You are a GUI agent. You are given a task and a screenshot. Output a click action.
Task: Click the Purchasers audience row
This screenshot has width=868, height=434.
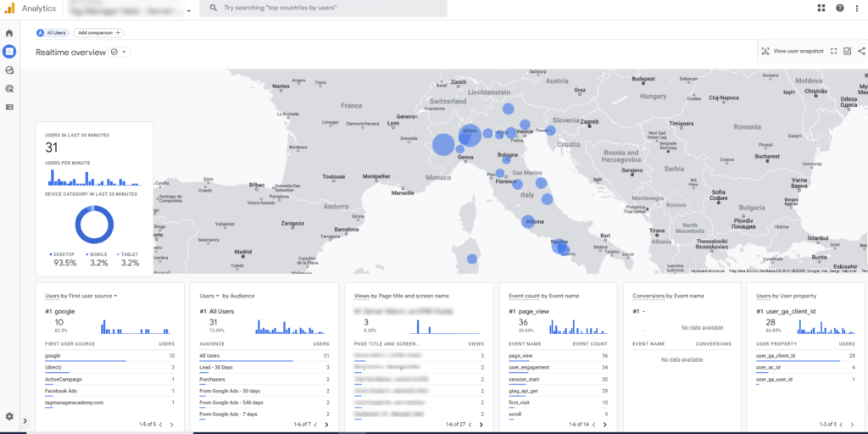tap(264, 379)
